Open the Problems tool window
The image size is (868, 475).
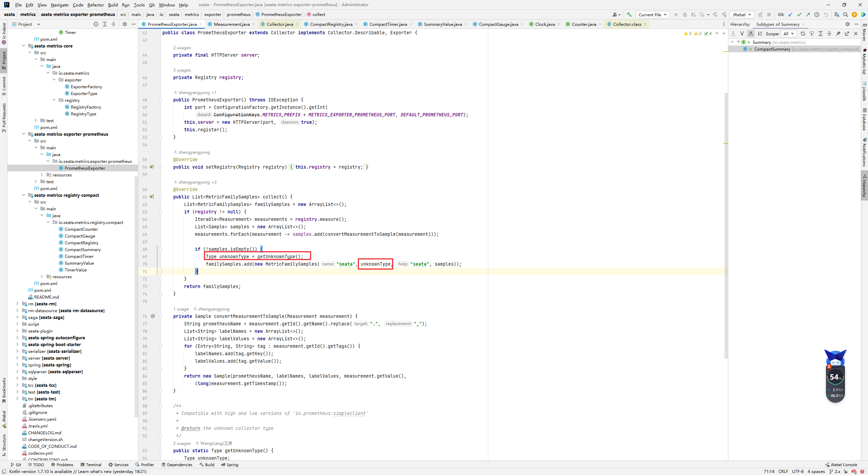pyautogui.click(x=62, y=465)
